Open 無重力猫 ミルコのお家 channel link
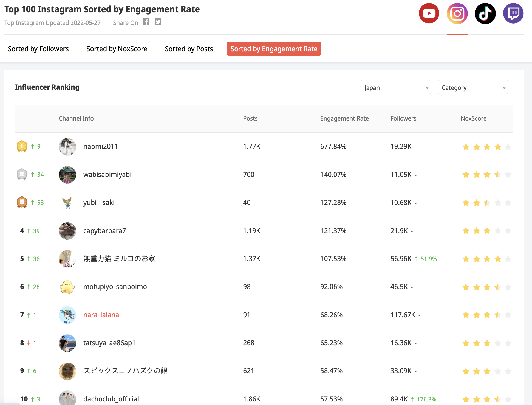This screenshot has height=405, width=532. pyautogui.click(x=119, y=259)
